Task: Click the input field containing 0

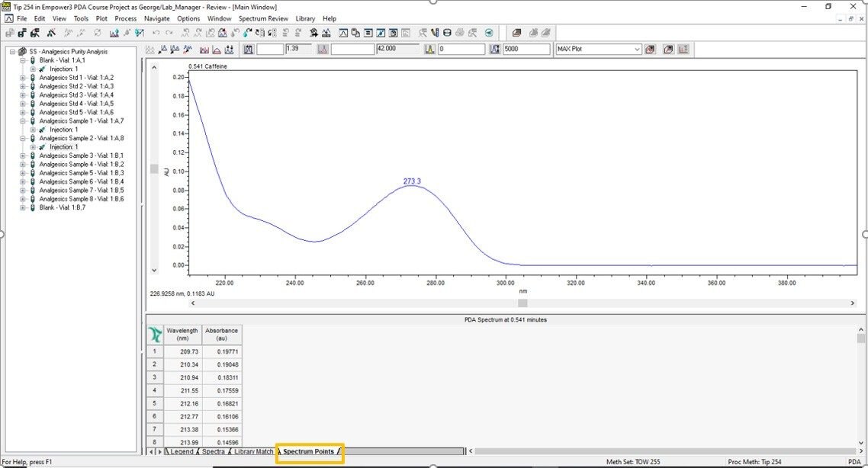Action: 461,50
